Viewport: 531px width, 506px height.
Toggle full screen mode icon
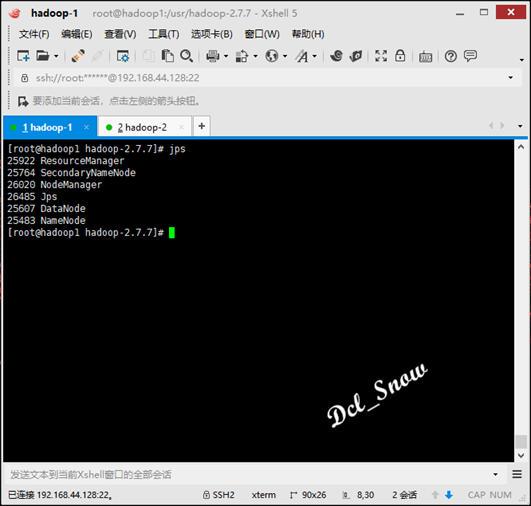pos(381,56)
